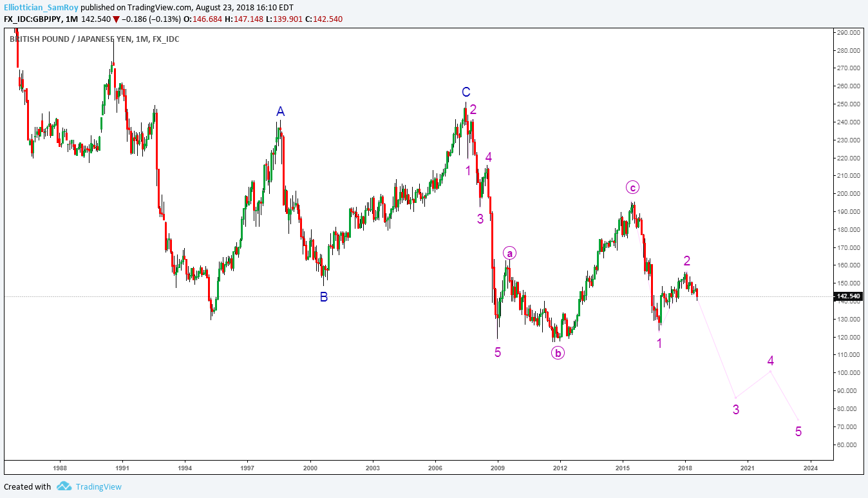Open the Elliottician_SamRoy author link

41,8
